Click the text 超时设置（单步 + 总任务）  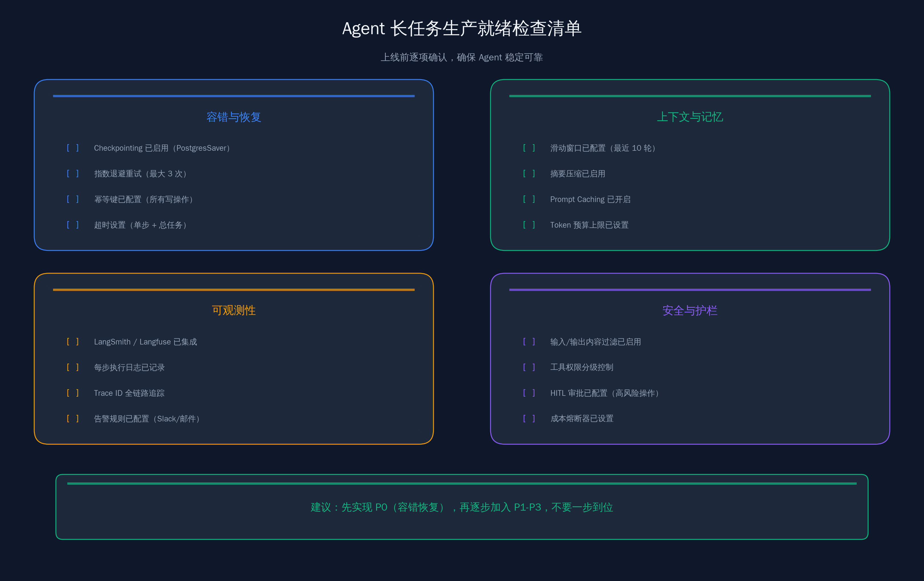coord(140,225)
